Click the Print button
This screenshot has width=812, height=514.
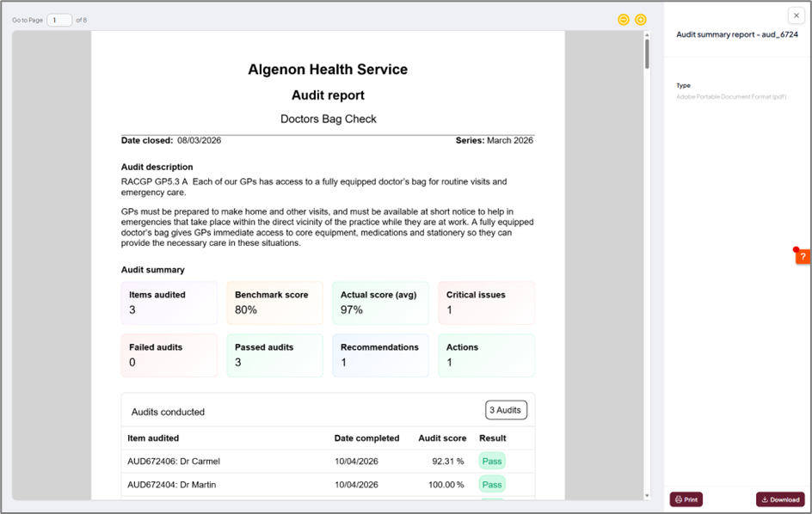point(686,499)
